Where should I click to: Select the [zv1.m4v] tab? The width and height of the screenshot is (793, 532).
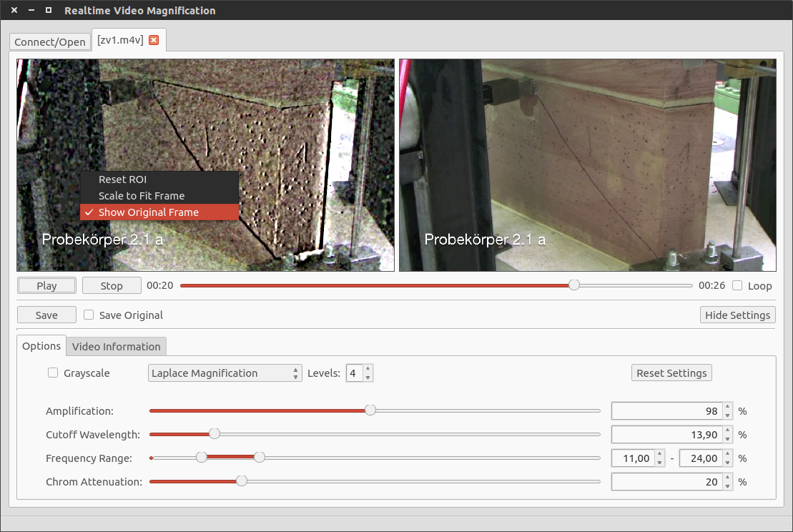(120, 40)
